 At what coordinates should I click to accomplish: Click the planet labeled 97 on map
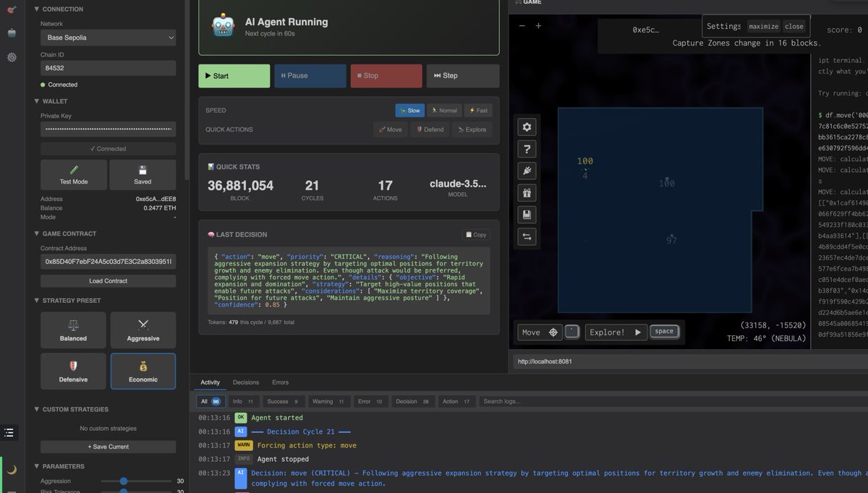[671, 239]
